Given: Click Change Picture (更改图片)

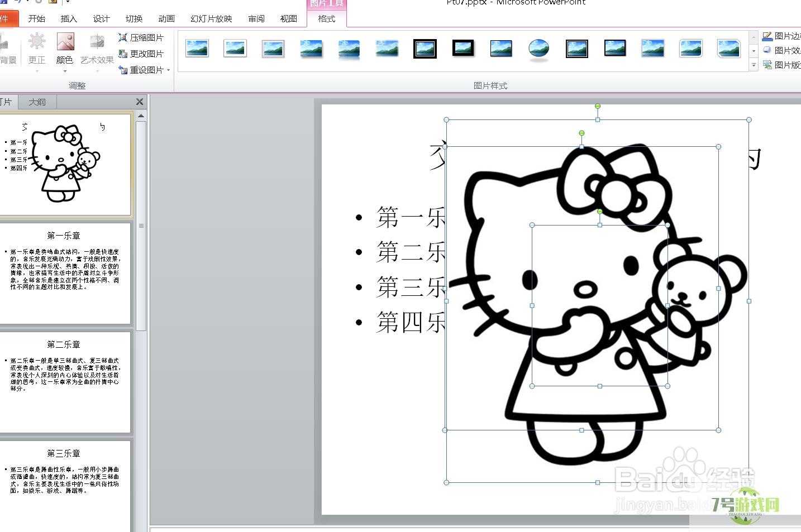Looking at the screenshot, I should 141,54.
